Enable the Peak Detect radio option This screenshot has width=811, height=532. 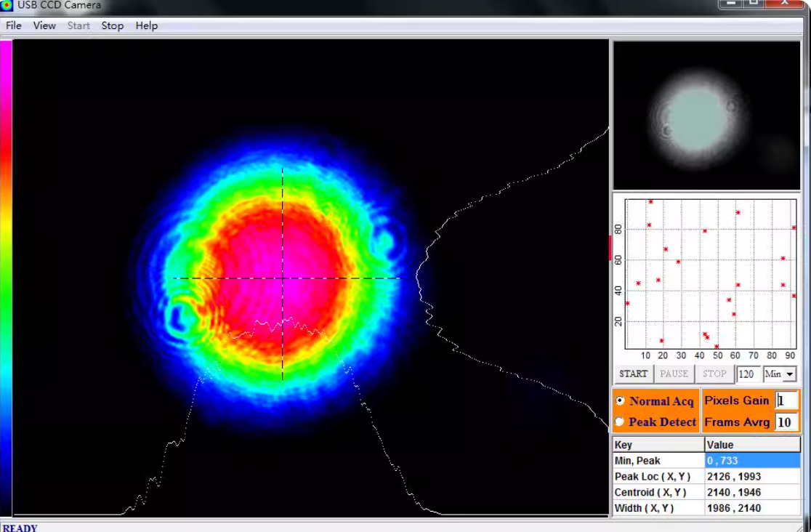click(x=620, y=422)
